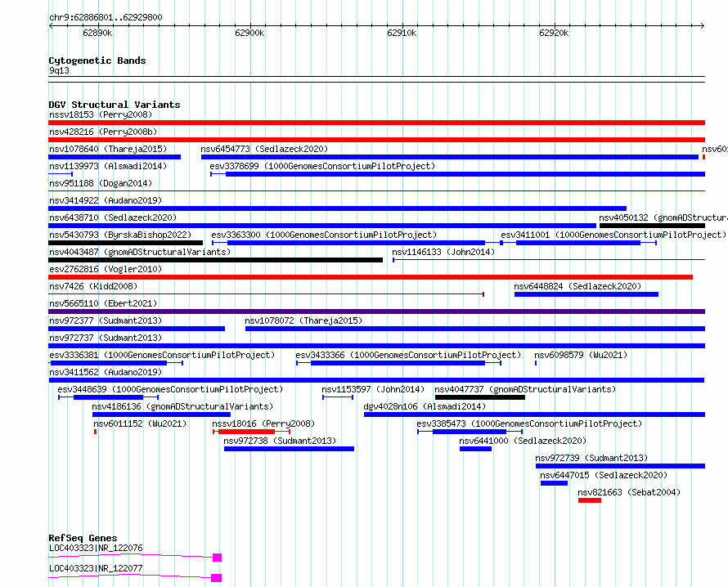Select nsv972739 (Sudmant2013) label
Screen dimensions: 728x587
tap(591, 458)
